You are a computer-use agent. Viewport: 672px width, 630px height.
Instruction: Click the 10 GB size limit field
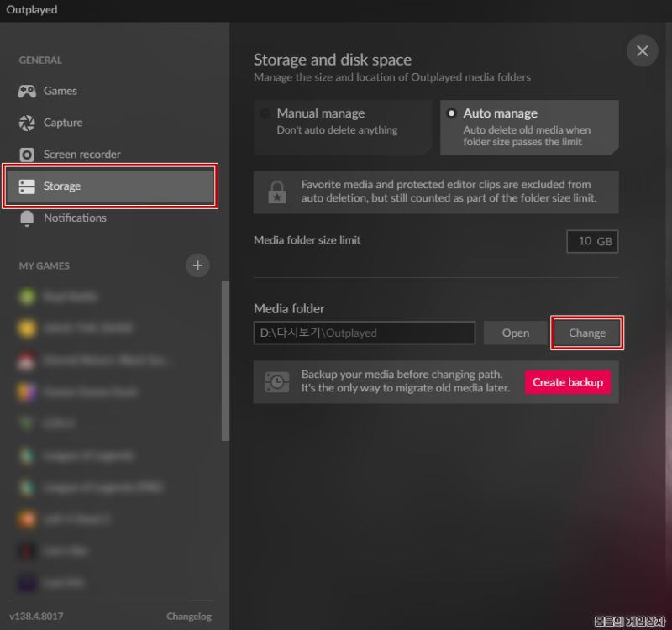pos(592,241)
